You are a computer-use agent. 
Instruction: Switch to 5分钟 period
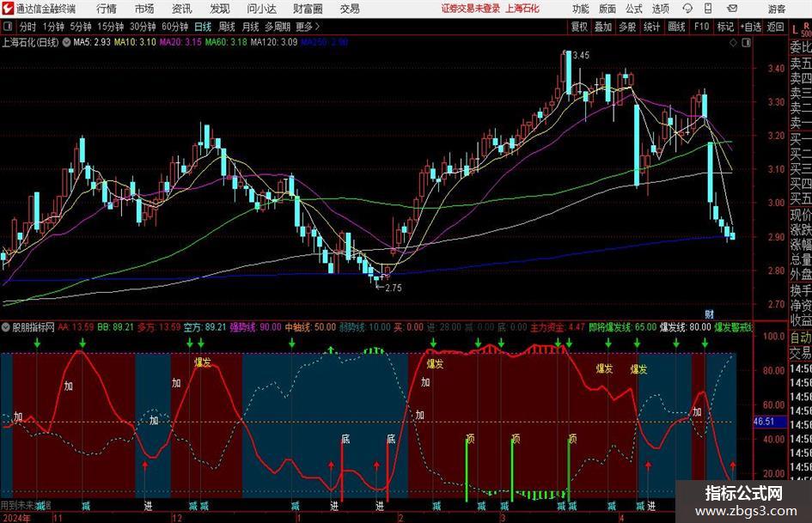click(x=80, y=27)
